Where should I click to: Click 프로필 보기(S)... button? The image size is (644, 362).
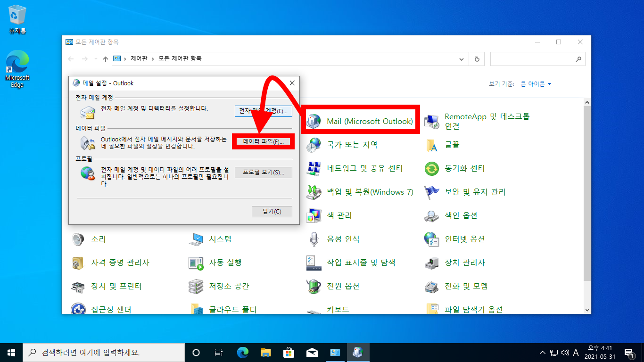coord(264,173)
